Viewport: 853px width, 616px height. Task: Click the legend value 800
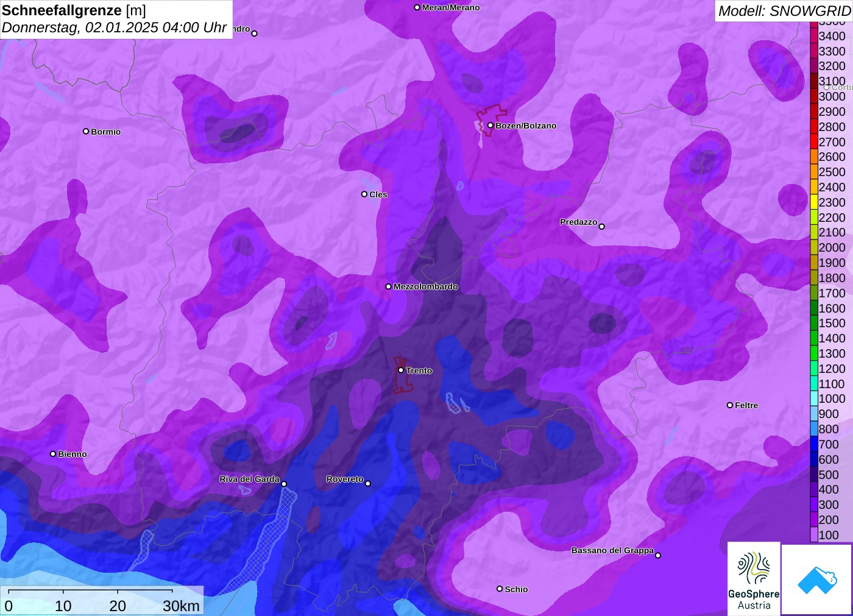tap(829, 429)
